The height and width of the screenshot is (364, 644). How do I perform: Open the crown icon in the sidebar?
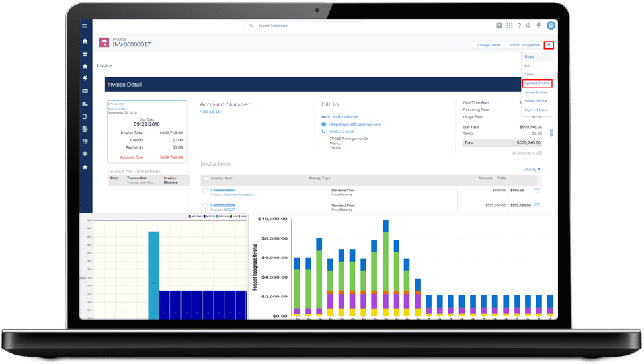point(85,53)
